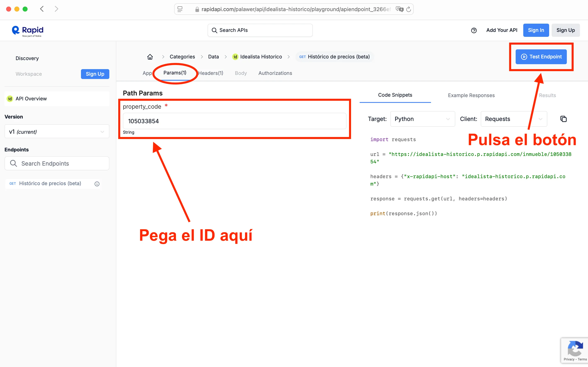588x367 pixels.
Task: Click the id icon beside API Overview
Action: click(x=10, y=99)
